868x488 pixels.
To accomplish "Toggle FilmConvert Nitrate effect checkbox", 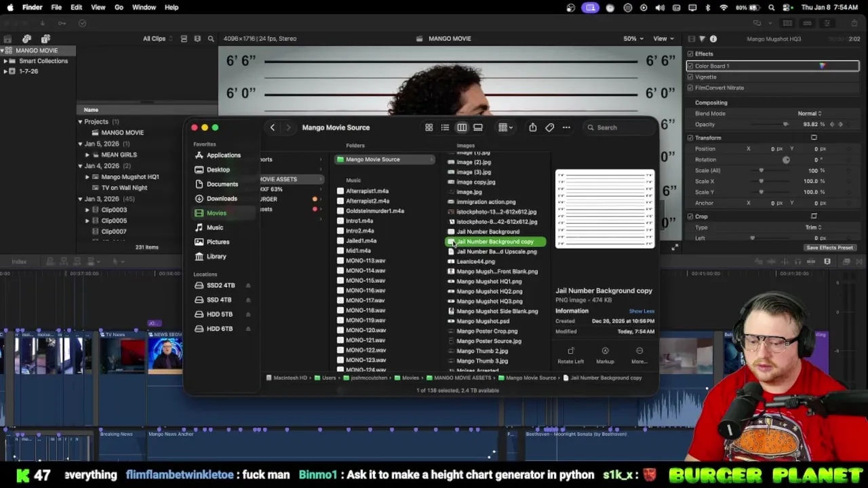I will tap(690, 87).
